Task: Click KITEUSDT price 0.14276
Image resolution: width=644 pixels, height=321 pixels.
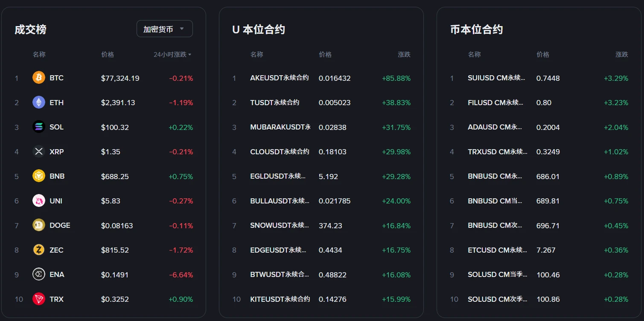Action: click(x=332, y=299)
